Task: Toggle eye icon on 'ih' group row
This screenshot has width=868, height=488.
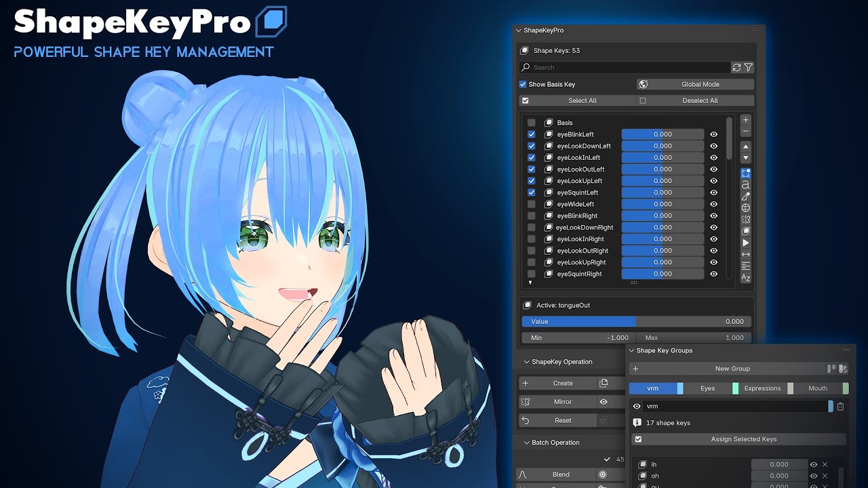Action: [814, 464]
